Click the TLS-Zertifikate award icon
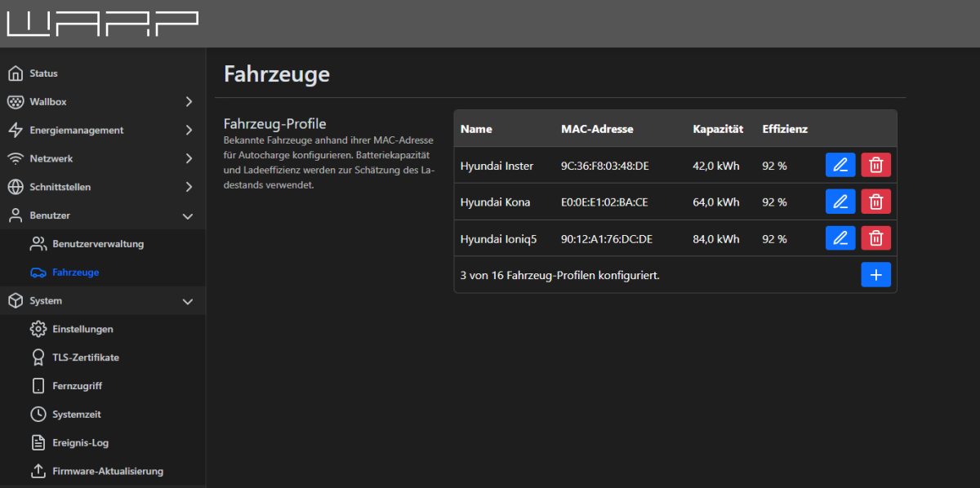The image size is (980, 488). click(38, 357)
